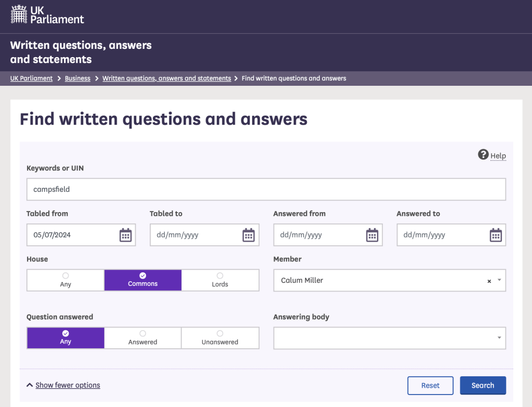Select the Unanswered radio button
Viewport: 532px width, 407px height.
click(220, 338)
